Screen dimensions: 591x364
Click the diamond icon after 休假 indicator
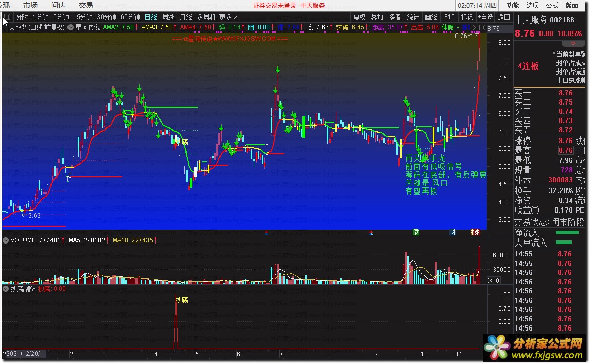point(472,27)
